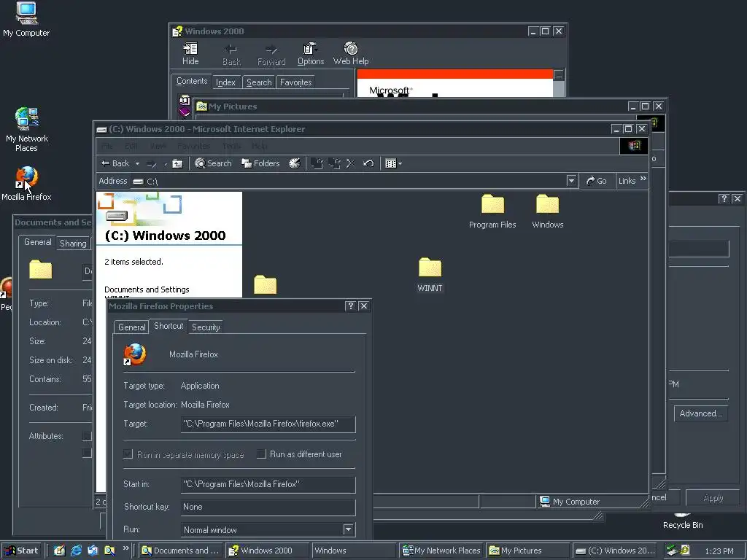Click the Delete X icon in the Explorer toolbar
747x560 pixels.
[x=351, y=163]
